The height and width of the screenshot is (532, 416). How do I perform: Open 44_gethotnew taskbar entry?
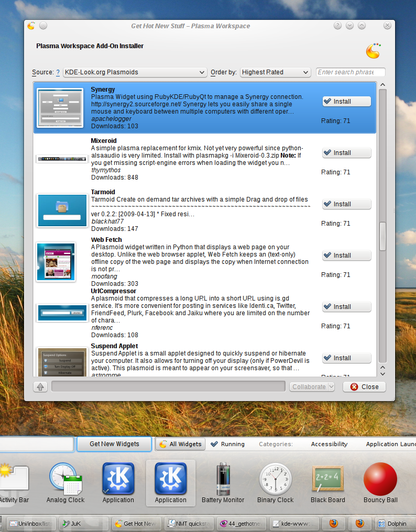point(242,524)
